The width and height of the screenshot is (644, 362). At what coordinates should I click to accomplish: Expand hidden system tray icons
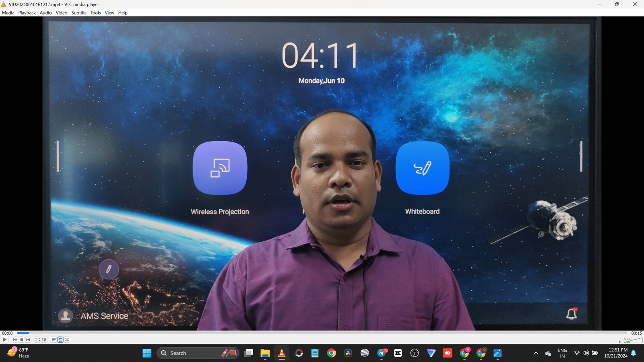click(x=536, y=353)
